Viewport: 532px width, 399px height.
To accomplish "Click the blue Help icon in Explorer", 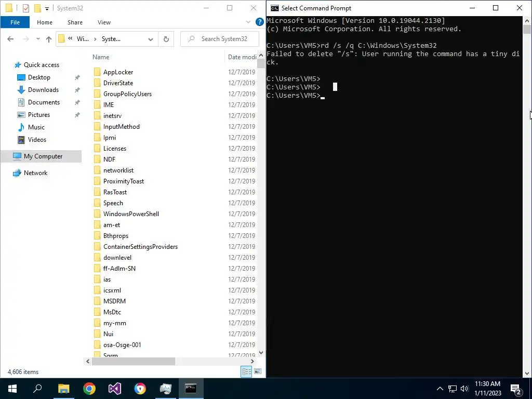I will coord(260,22).
